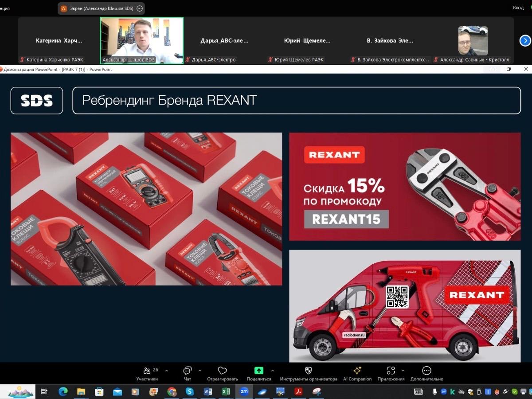The height and width of the screenshot is (399, 532).
Task: Expand the arrow next to Чат
Action: click(x=199, y=371)
